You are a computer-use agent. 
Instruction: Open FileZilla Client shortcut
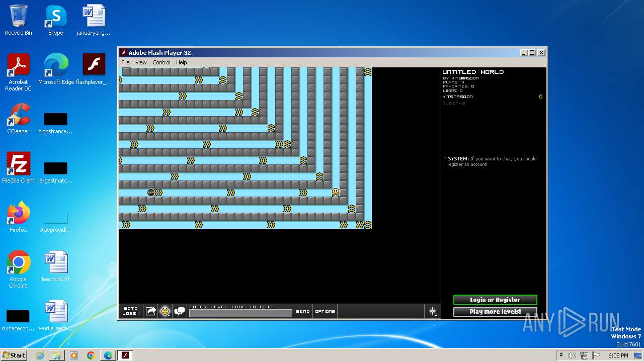pyautogui.click(x=18, y=168)
